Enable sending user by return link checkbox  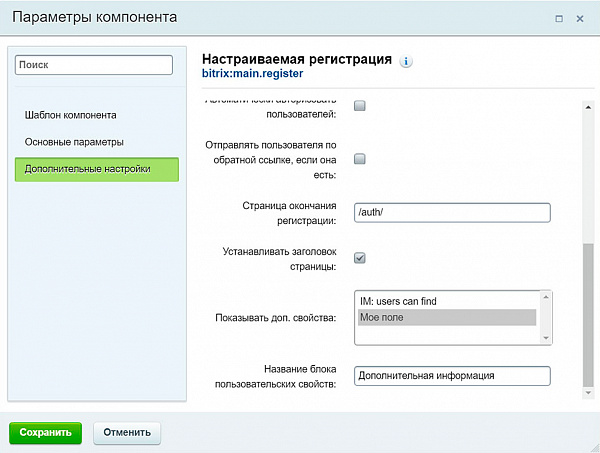pyautogui.click(x=360, y=158)
